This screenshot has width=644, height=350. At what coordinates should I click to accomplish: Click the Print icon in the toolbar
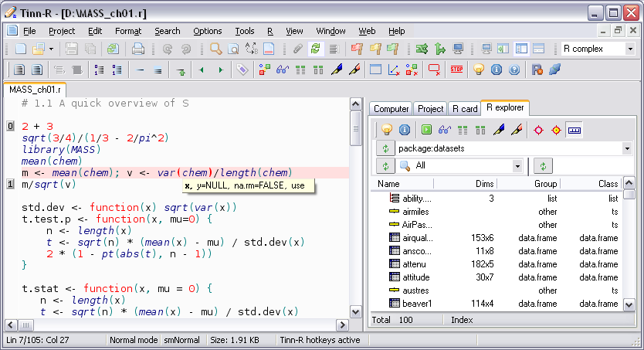pyautogui.click(x=138, y=49)
